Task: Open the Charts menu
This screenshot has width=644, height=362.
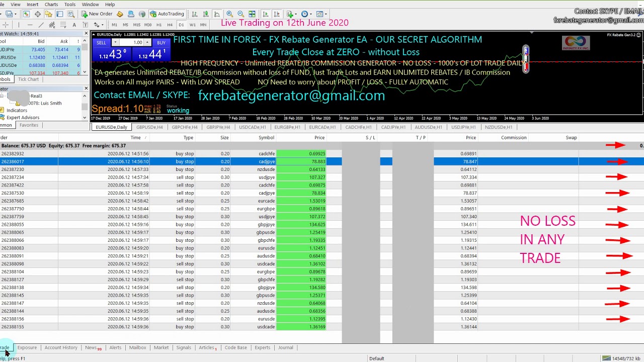Action: [51, 5]
